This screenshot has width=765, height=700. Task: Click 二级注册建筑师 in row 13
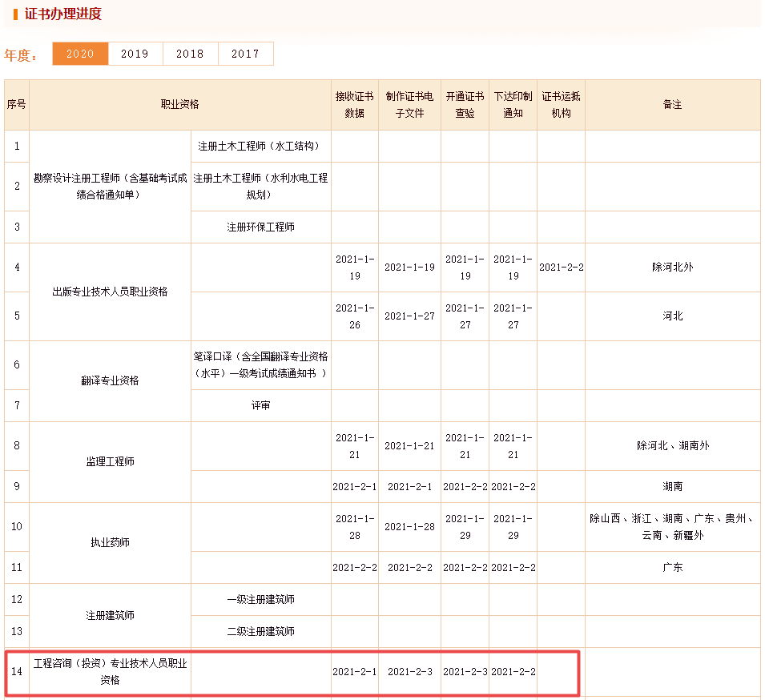click(260, 630)
